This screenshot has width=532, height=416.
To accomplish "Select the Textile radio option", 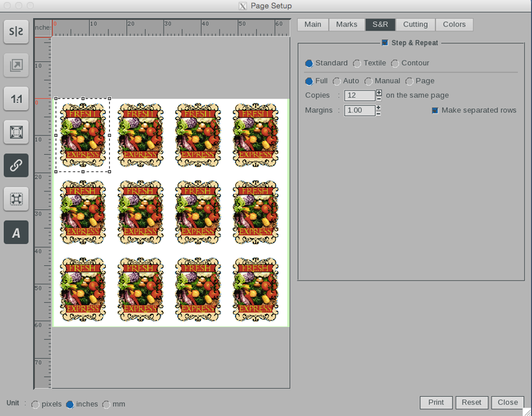I will point(357,64).
